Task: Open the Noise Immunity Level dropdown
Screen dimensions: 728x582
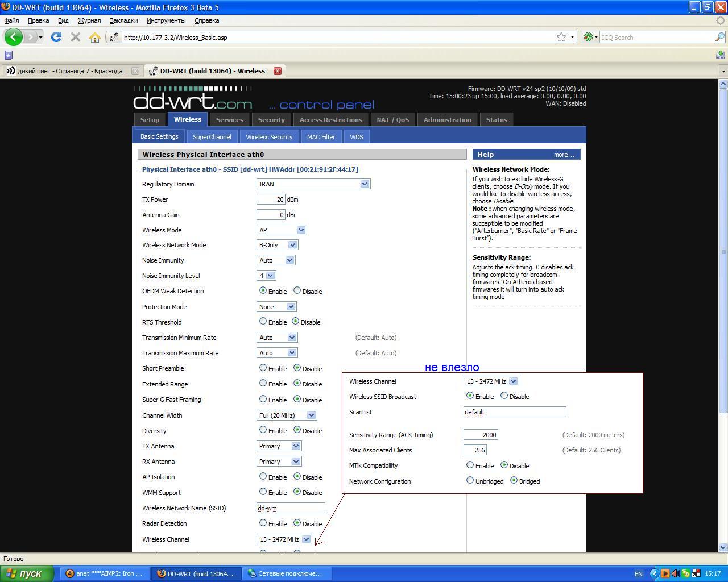Action: (x=266, y=276)
